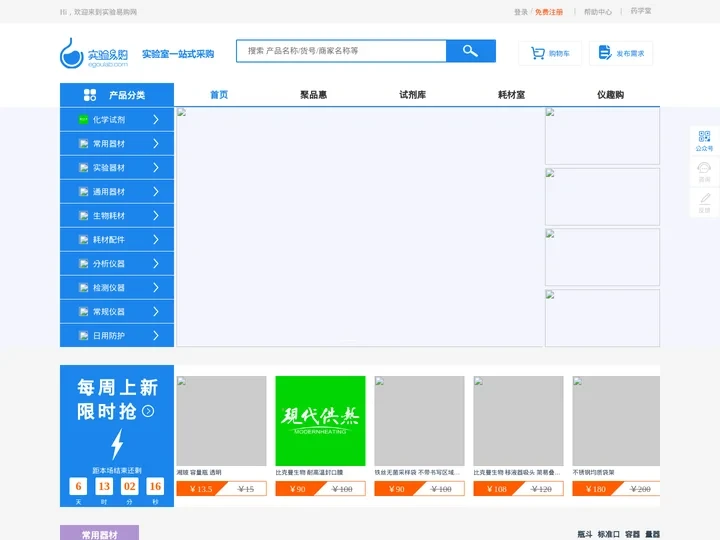Click the 免费注册 register link

(549, 12)
